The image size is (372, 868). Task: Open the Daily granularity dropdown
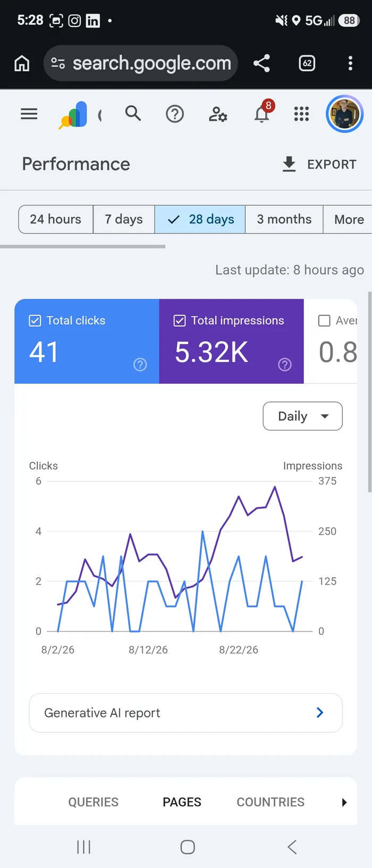pos(303,416)
